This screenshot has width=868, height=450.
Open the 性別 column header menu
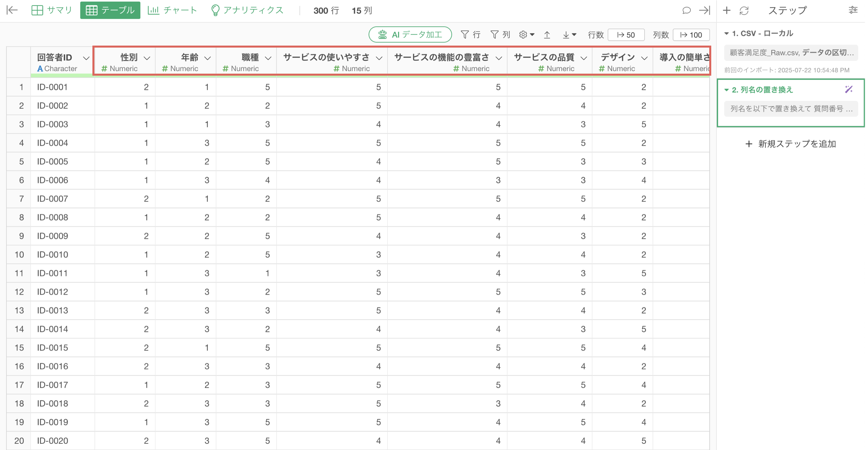(147, 58)
